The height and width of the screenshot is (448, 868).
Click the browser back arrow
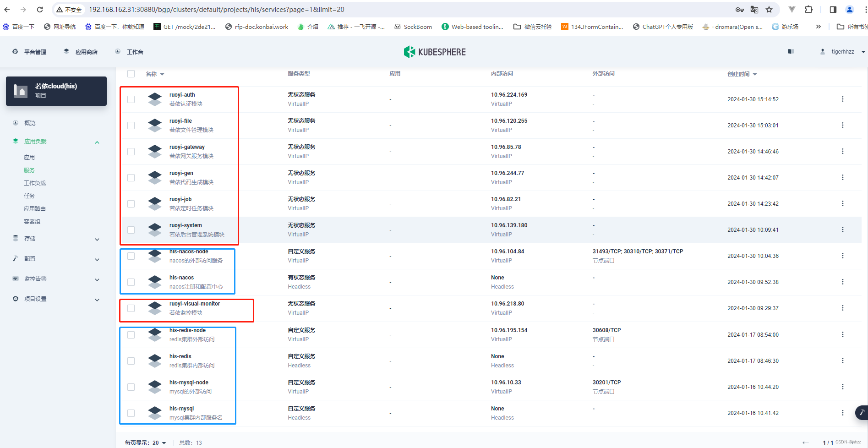coord(7,10)
